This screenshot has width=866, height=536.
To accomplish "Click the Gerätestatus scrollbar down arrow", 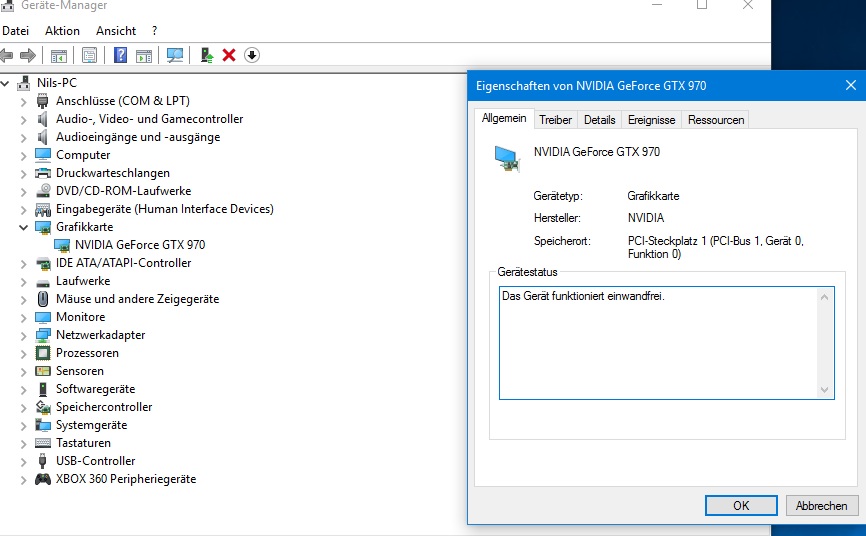I will click(x=824, y=390).
